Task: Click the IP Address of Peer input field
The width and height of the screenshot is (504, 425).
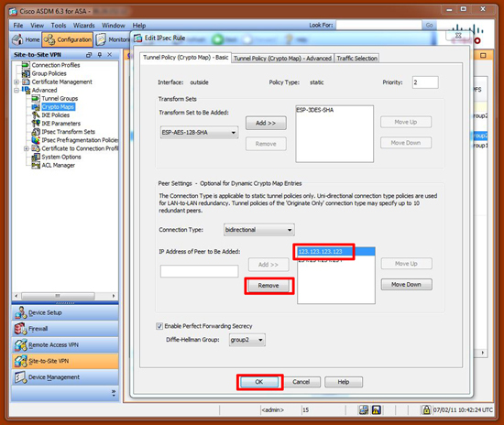Action: coord(199,271)
